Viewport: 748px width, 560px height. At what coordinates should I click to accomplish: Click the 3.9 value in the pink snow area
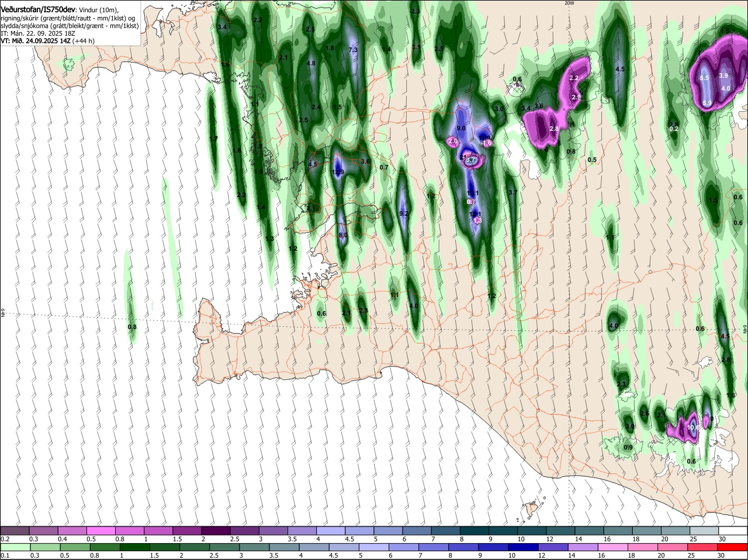click(723, 75)
